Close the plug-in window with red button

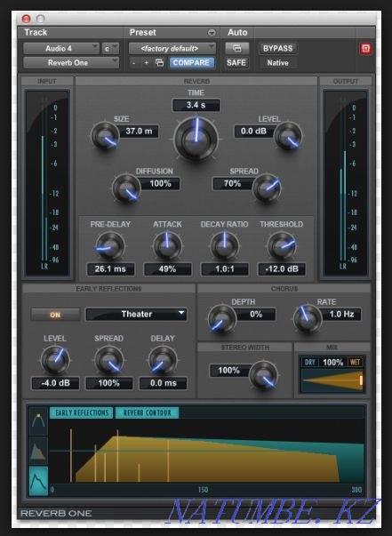click(x=26, y=19)
